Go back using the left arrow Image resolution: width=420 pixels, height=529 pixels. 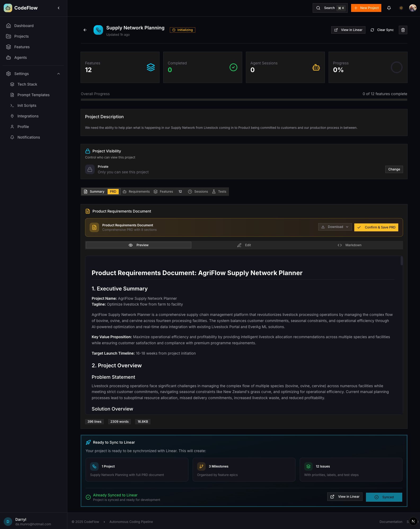85,30
